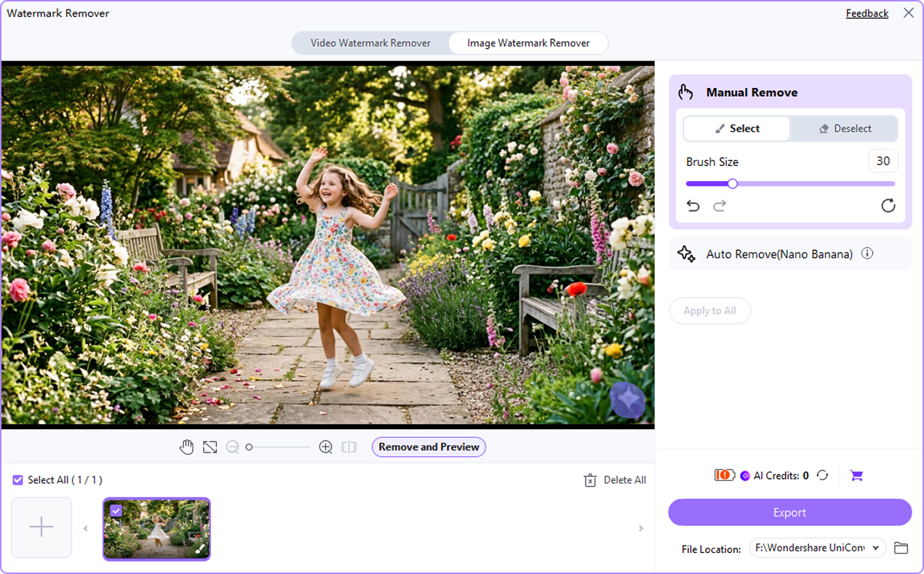
Task: Redo the brush edit
Action: tap(719, 206)
